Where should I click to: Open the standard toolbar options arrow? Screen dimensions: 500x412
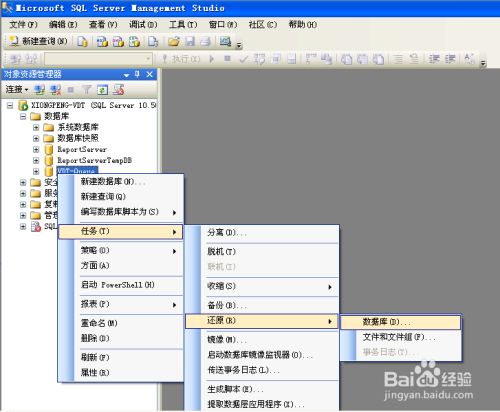pos(239,45)
